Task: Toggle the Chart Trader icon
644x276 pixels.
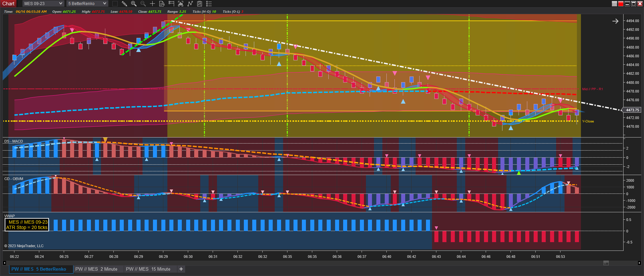Action: click(171, 4)
